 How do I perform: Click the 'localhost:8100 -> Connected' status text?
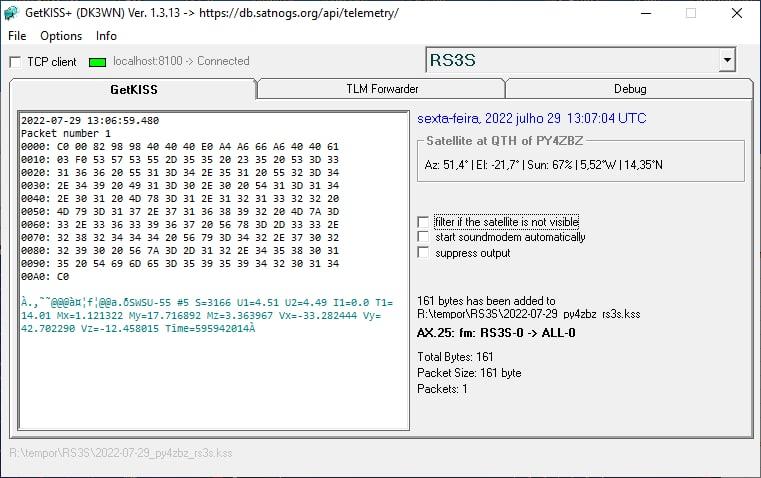[x=181, y=61]
